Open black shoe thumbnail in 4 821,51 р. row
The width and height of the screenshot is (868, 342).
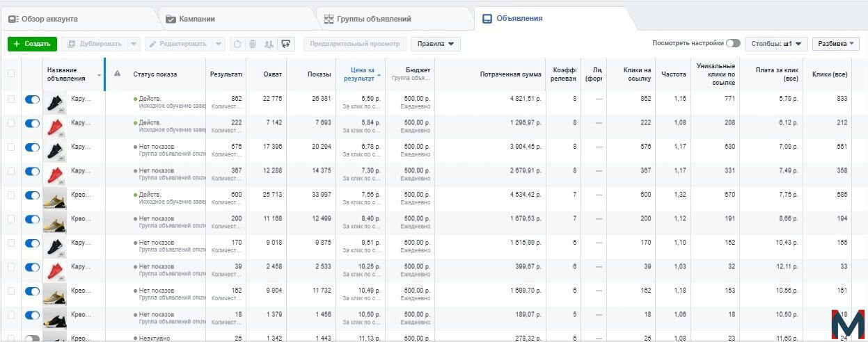55,103
